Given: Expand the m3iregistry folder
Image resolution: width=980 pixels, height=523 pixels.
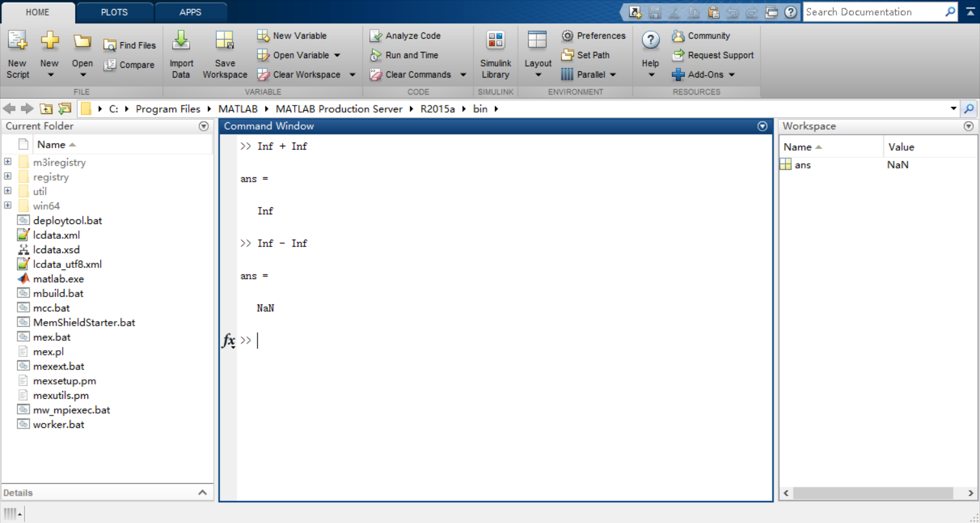Looking at the screenshot, I should coord(8,162).
